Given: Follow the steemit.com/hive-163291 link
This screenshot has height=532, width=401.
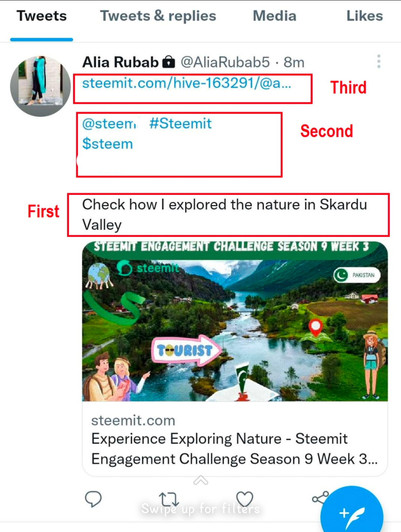Looking at the screenshot, I should point(187,83).
